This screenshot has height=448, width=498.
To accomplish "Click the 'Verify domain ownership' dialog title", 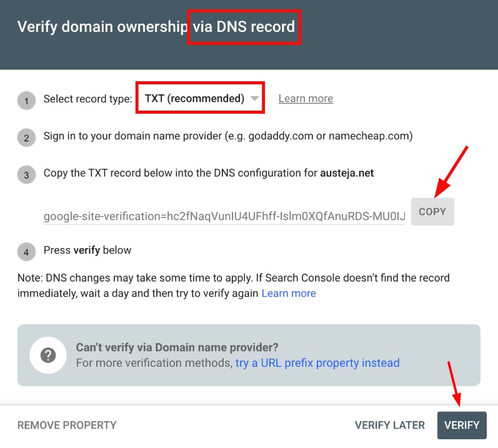I will pyautogui.click(x=101, y=27).
